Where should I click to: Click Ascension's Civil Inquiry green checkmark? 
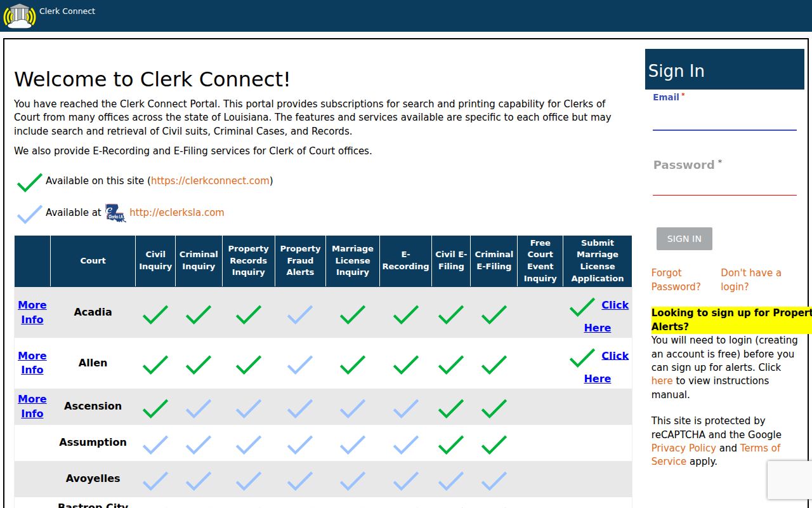pos(155,408)
